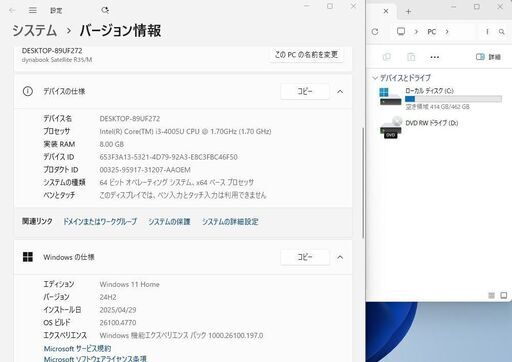Open the device specifications info icon
Image resolution: width=512 pixels, height=362 pixels.
(x=28, y=91)
